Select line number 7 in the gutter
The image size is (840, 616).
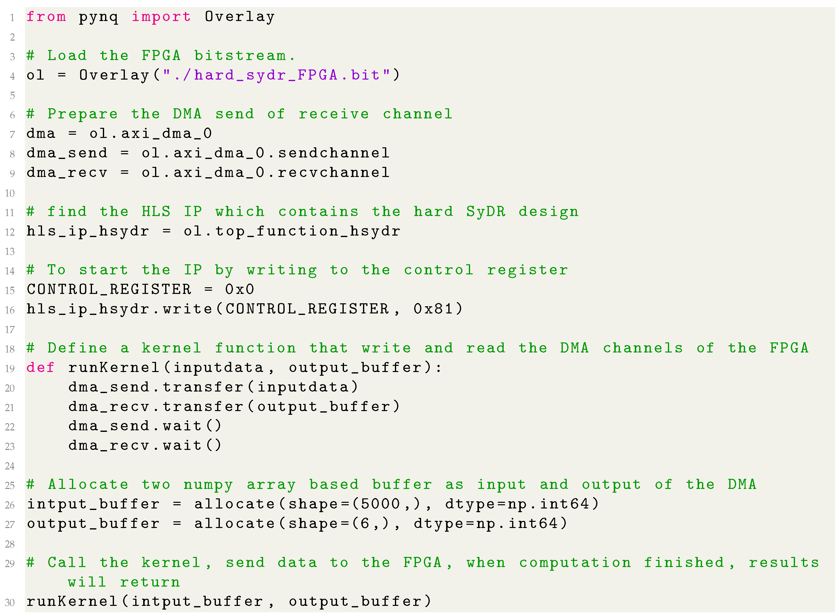point(12,134)
